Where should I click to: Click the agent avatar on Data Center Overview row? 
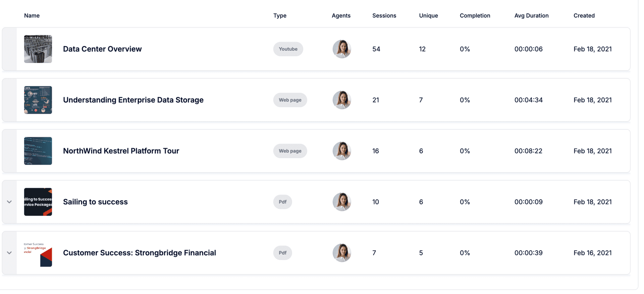pyautogui.click(x=342, y=49)
